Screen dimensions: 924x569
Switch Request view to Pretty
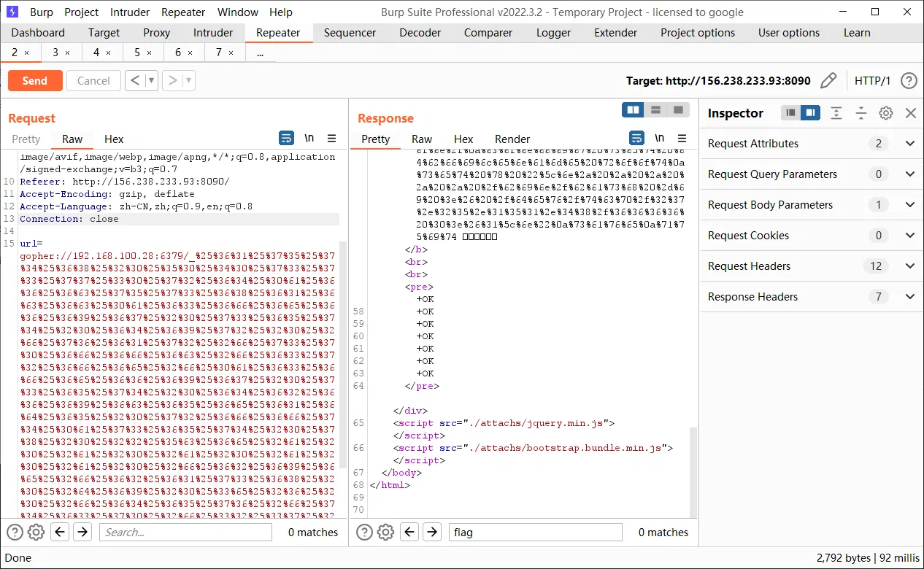click(26, 139)
